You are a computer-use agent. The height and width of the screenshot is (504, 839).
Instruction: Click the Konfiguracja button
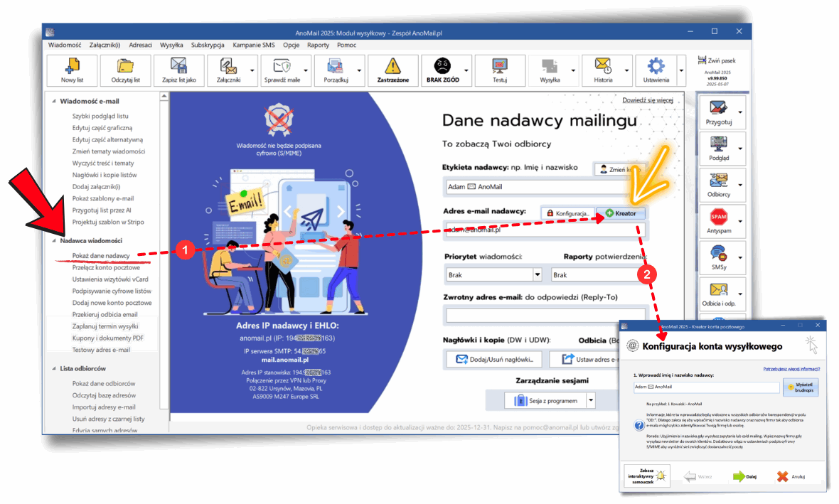(x=567, y=213)
